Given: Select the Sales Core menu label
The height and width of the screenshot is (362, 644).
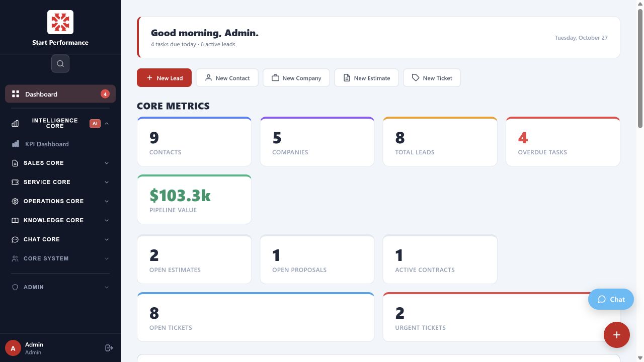Looking at the screenshot, I should click(x=44, y=163).
